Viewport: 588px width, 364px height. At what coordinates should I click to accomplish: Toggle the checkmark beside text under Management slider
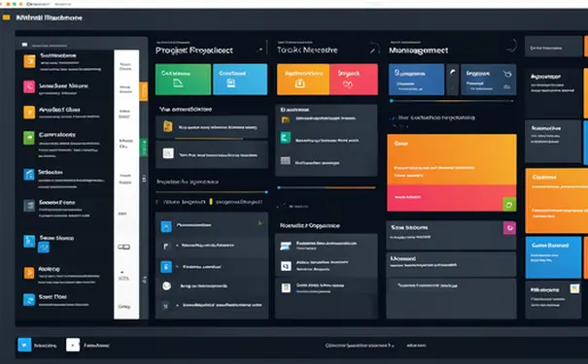(393, 118)
